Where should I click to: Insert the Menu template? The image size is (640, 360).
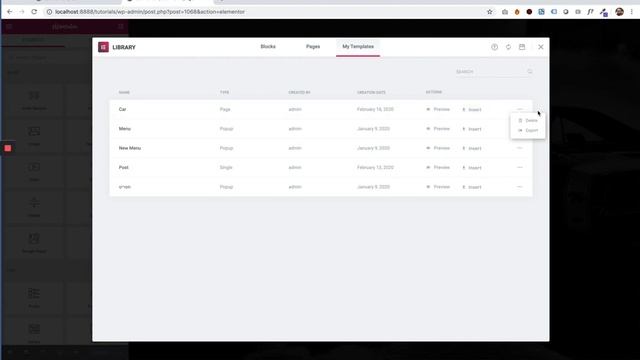[472, 129]
